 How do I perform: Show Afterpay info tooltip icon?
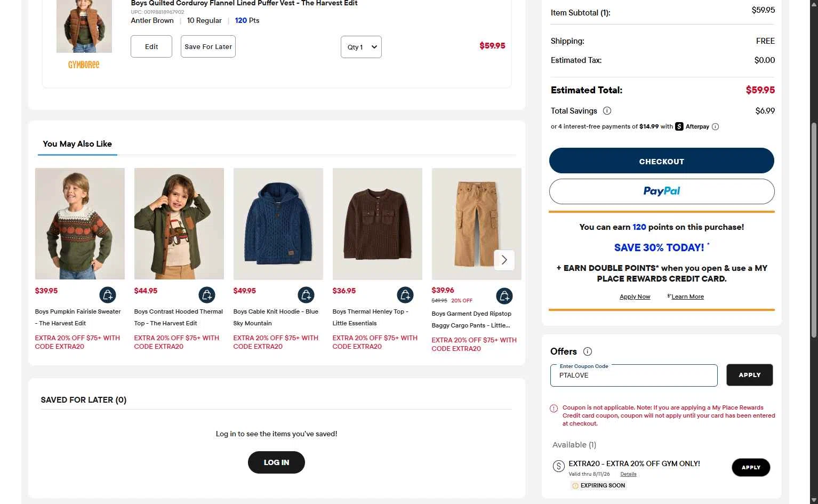click(x=716, y=127)
